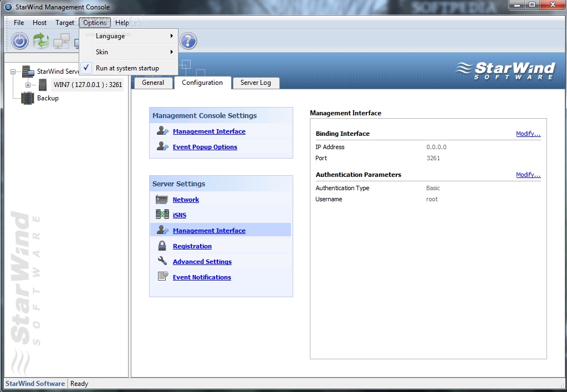Screen dimensions: 567x392
Task: Open the Advanced Settings link
Action: pyautogui.click(x=202, y=262)
